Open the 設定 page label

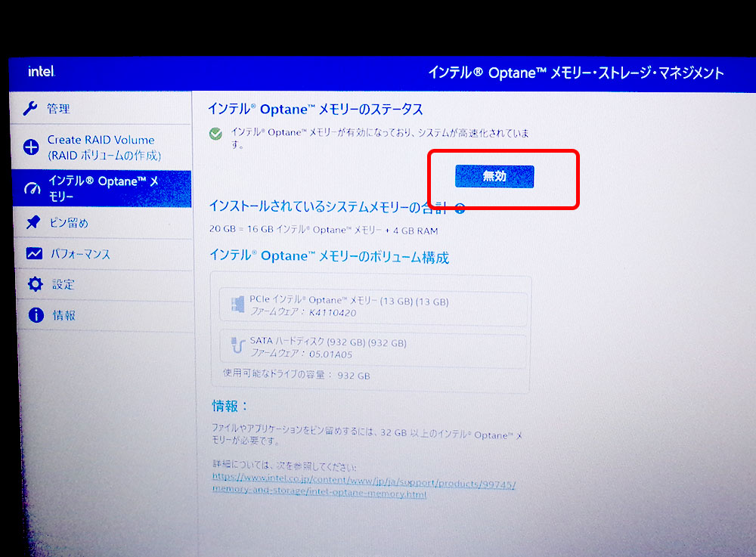tap(64, 285)
